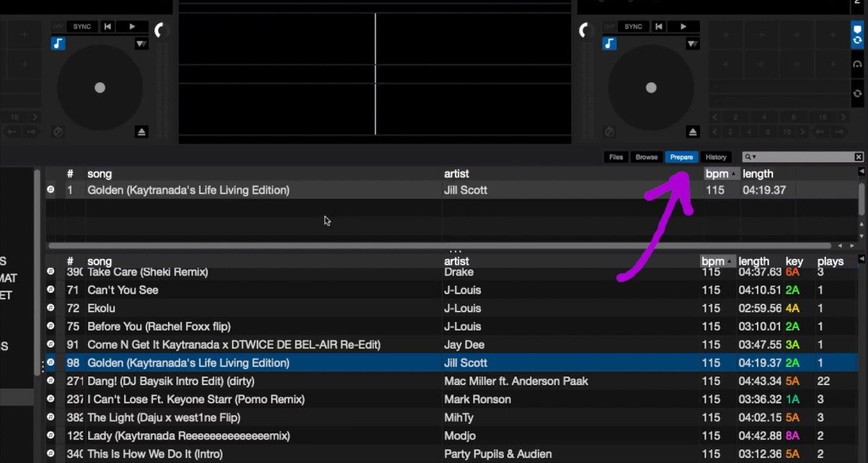
Task: Click the censor icon on the left deck
Action: pos(58,131)
